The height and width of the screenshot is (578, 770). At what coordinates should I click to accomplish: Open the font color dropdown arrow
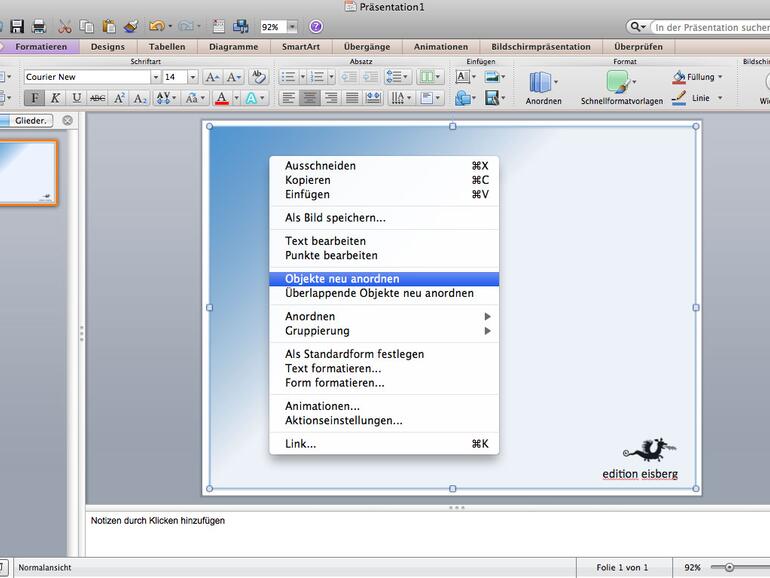(x=236, y=98)
